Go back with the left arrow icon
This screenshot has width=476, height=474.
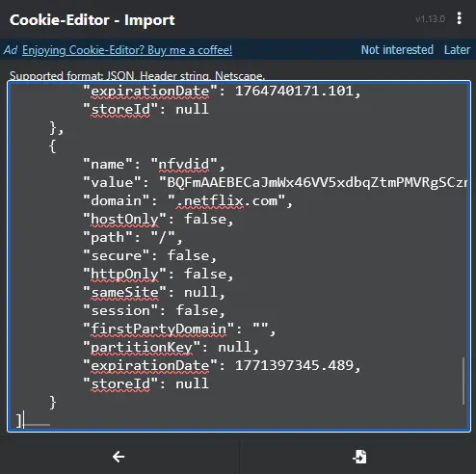coord(119,457)
